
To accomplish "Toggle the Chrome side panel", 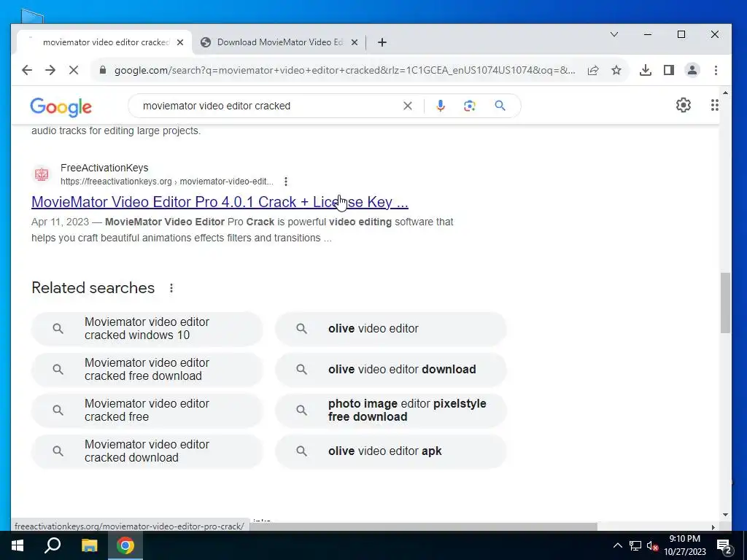I will tap(669, 71).
